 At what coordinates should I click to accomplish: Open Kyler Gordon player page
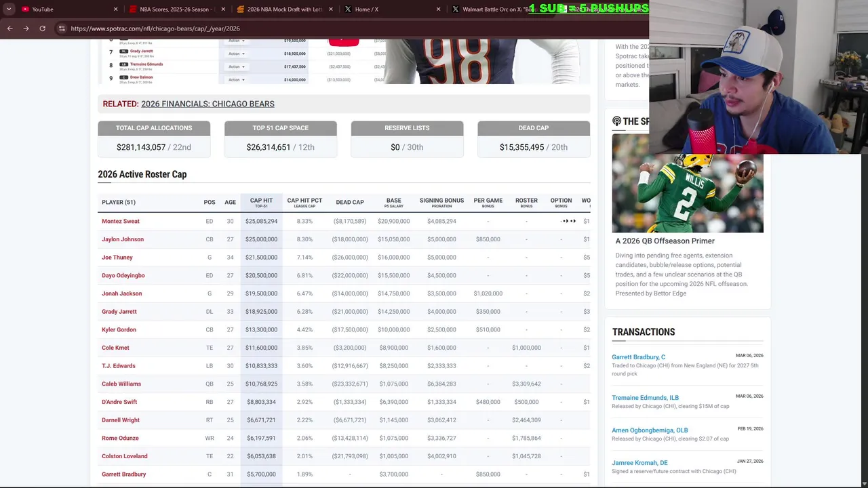119,329
